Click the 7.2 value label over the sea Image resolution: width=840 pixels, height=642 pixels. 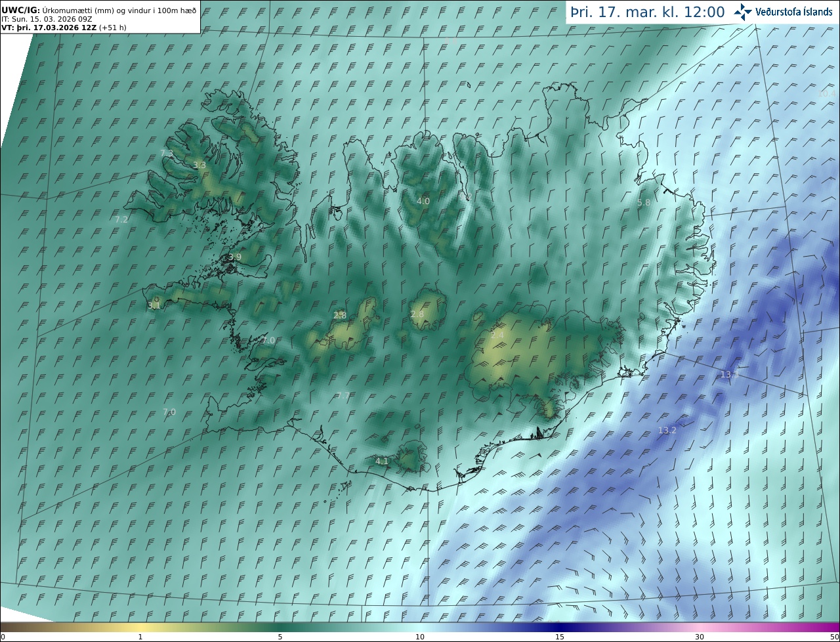tap(121, 220)
